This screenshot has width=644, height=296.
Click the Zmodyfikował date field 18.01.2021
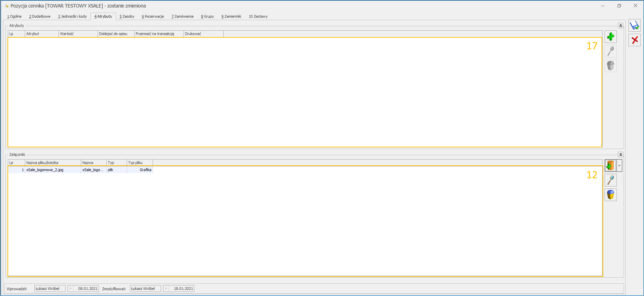pyautogui.click(x=183, y=289)
